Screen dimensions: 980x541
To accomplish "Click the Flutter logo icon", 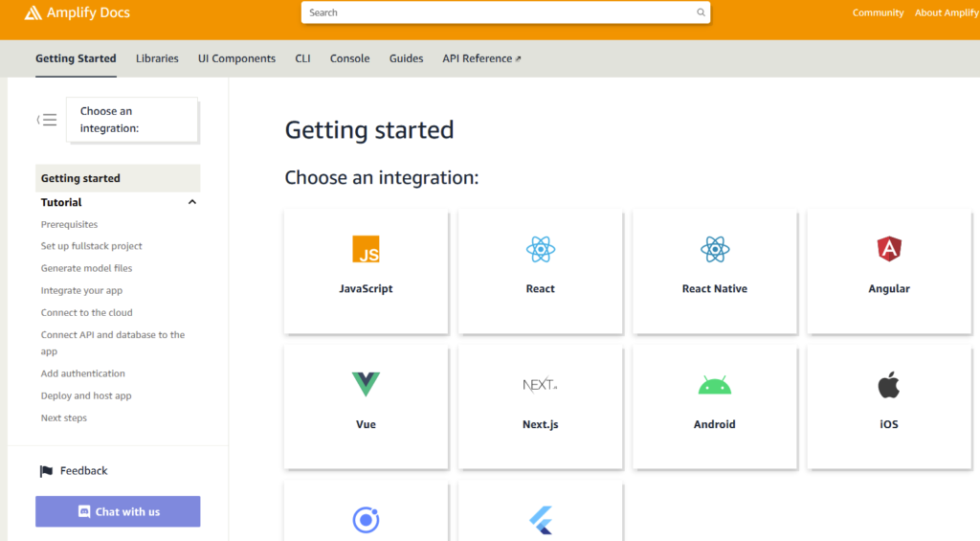I will pos(542,520).
